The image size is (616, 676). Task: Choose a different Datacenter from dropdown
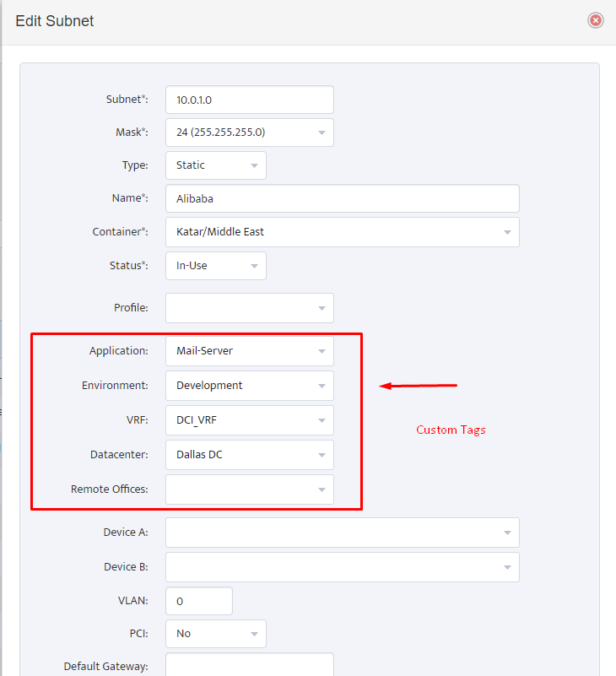(x=250, y=455)
